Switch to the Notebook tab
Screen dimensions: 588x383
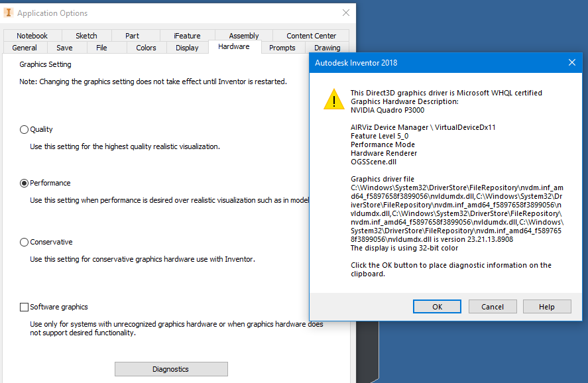pos(32,36)
